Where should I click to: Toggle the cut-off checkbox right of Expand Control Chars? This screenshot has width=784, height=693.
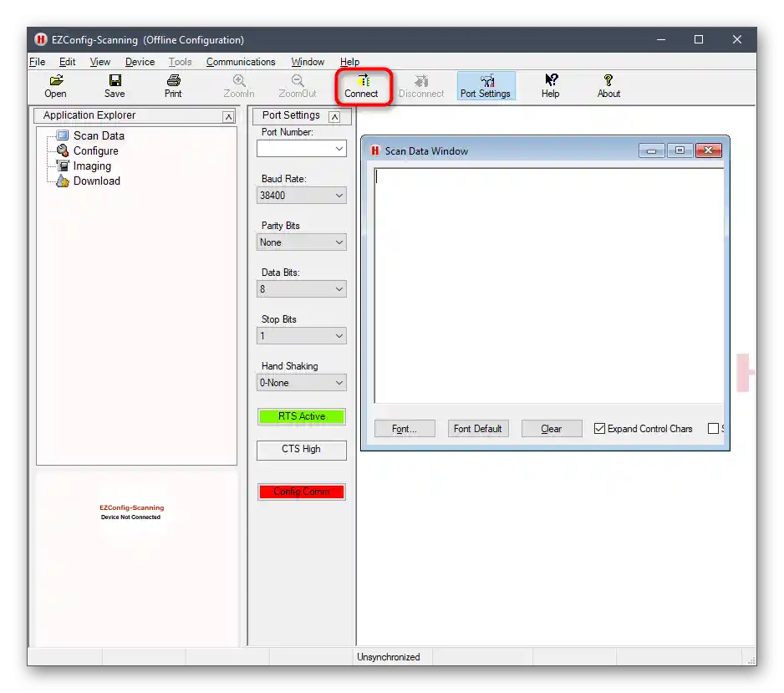(714, 429)
